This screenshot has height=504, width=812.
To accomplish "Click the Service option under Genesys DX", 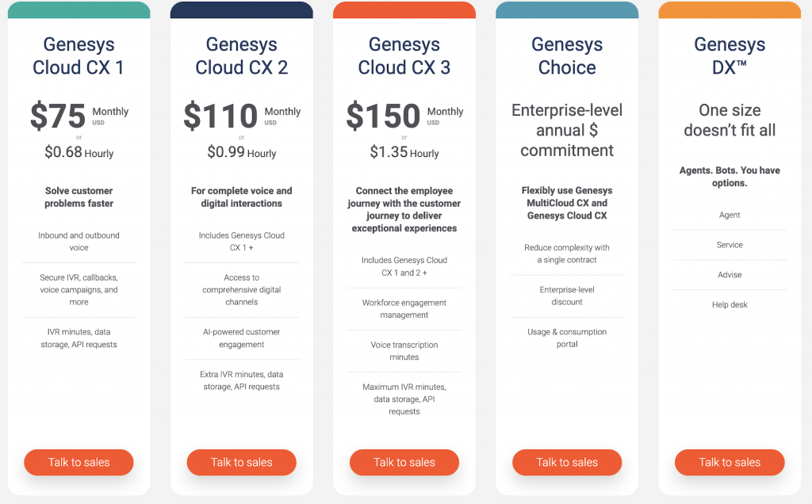I will [729, 245].
